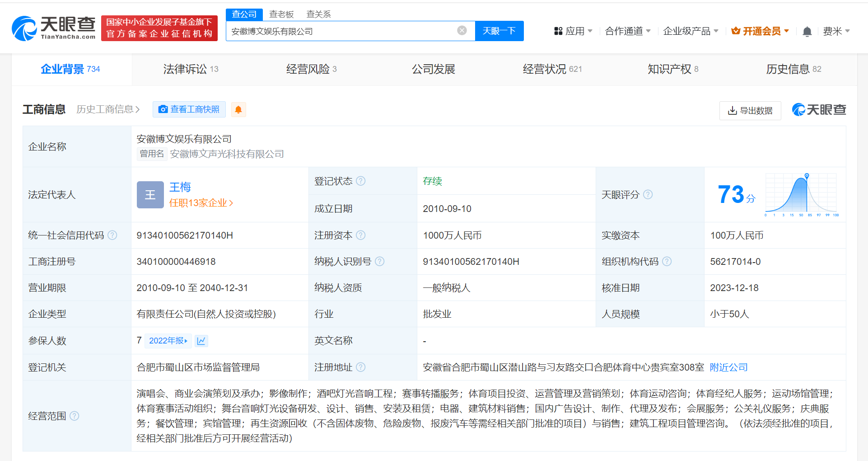
Task: Expand the 应用 dropdown menu
Action: (x=573, y=31)
